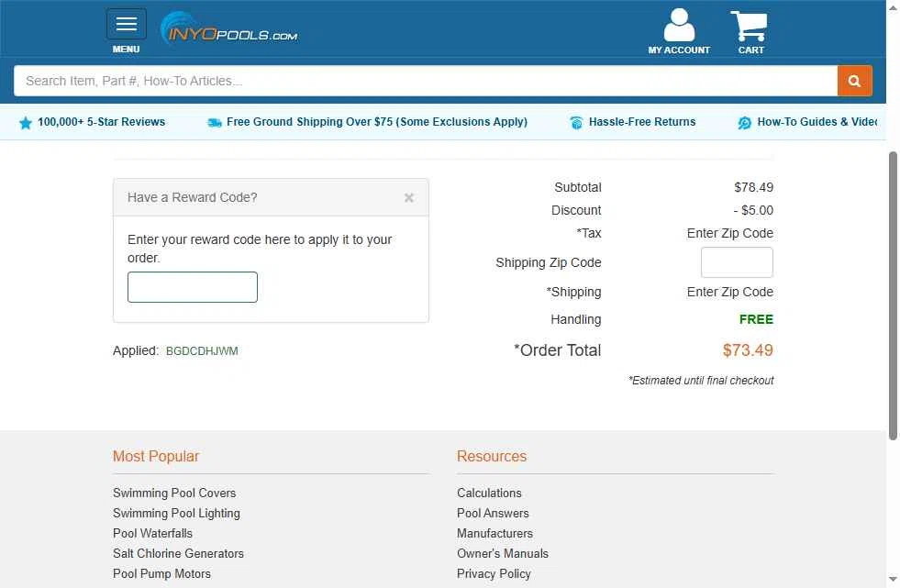Click the Resources heading

point(492,457)
